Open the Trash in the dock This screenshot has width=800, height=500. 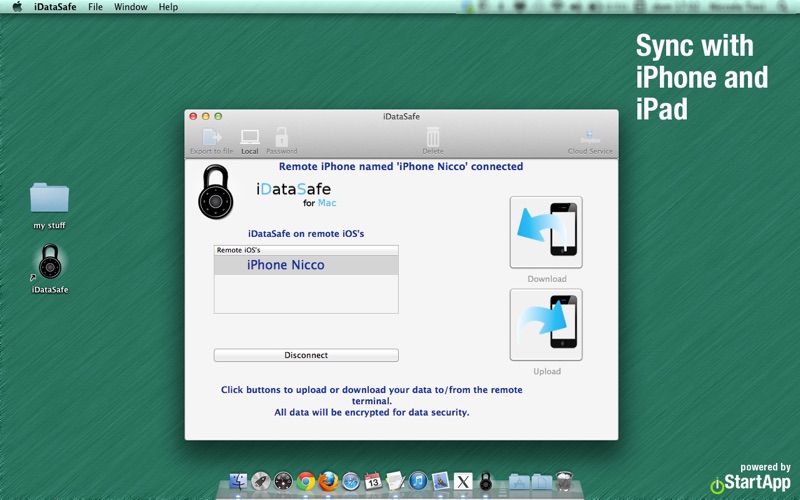point(564,481)
